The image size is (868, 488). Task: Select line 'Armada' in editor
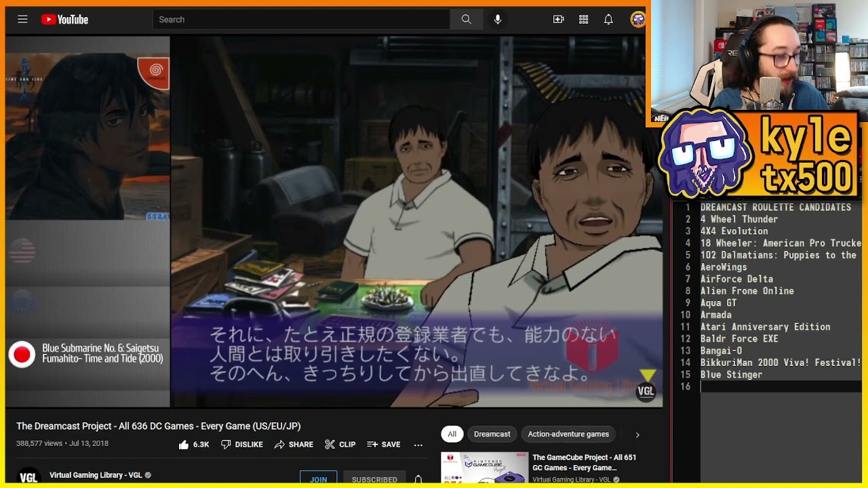pyautogui.click(x=716, y=315)
